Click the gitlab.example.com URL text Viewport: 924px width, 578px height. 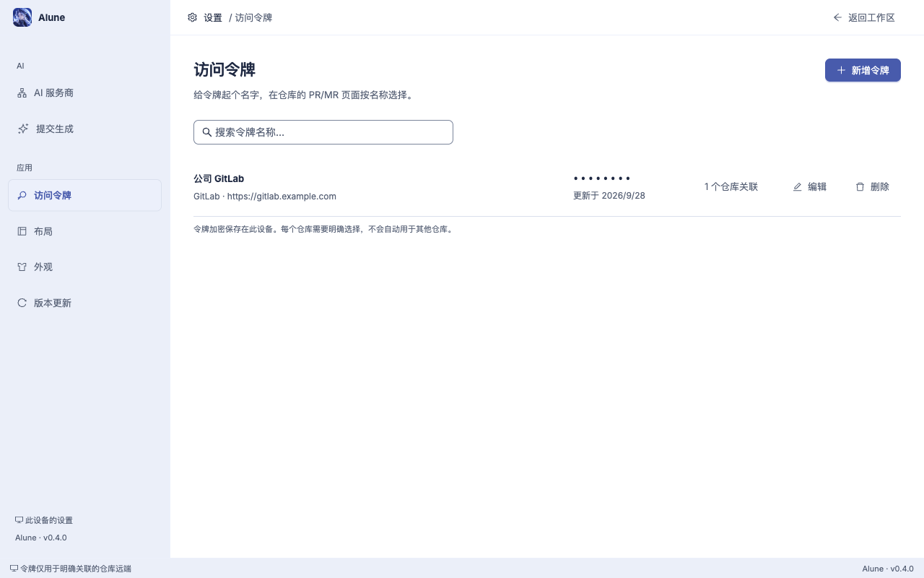[282, 197]
